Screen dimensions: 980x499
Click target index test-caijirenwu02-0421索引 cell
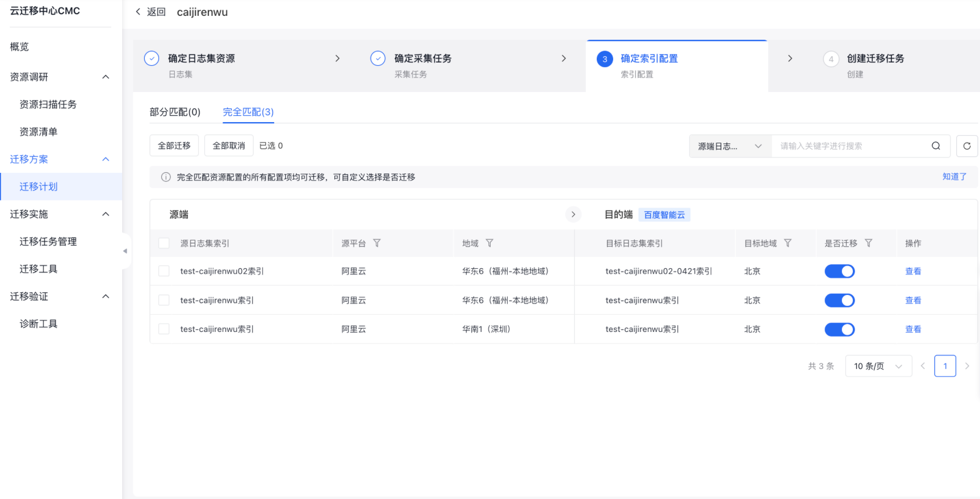pos(659,271)
